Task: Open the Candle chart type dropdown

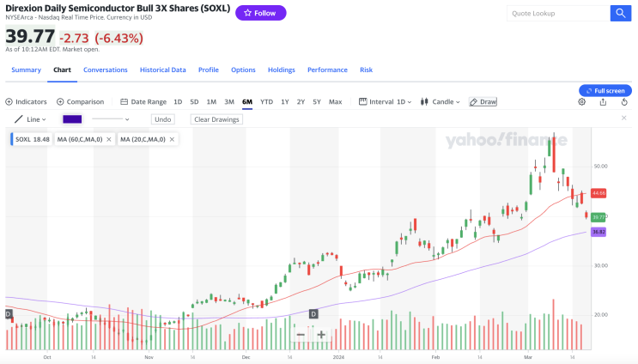Action: pyautogui.click(x=440, y=101)
